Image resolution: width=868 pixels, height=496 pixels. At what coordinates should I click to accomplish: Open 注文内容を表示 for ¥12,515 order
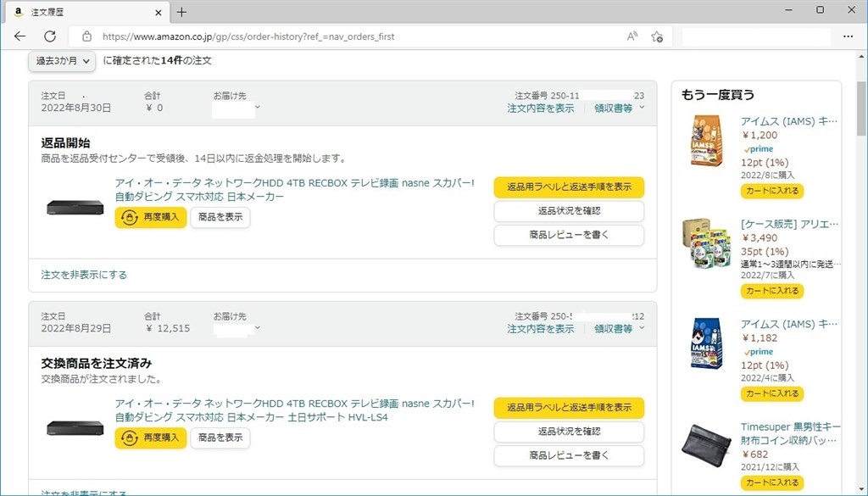point(540,329)
